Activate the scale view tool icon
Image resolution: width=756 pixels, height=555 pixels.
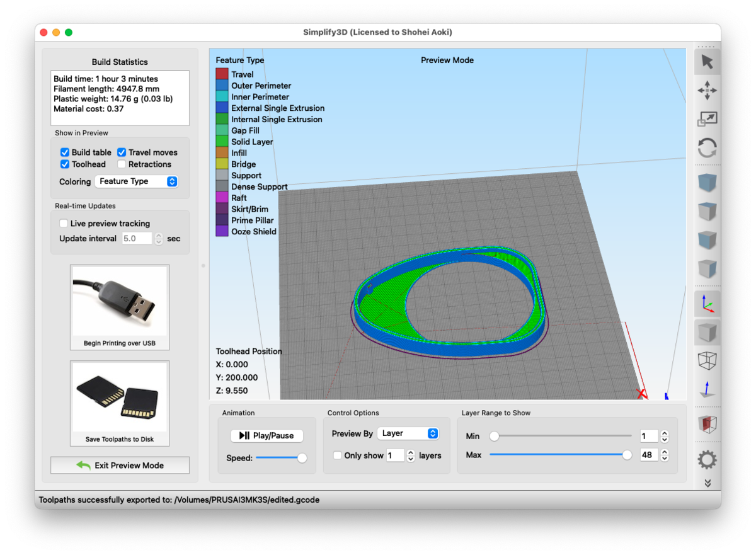(707, 119)
